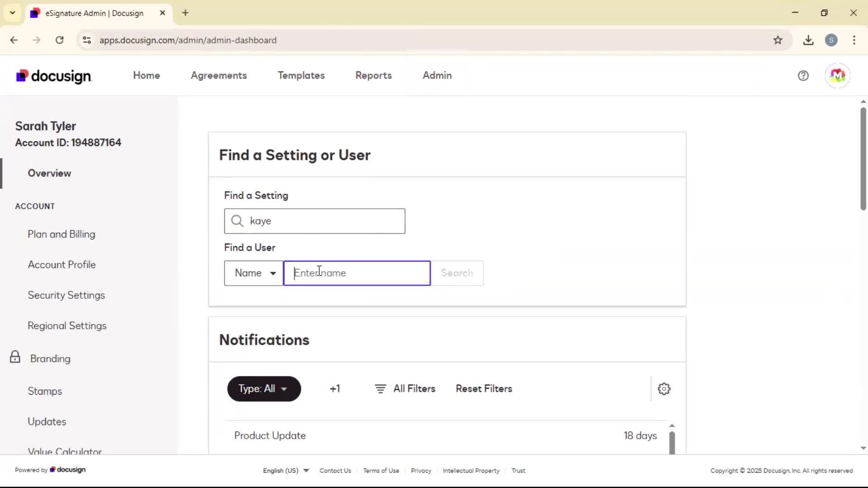Open the Admin menu
The image size is (868, 488).
click(x=437, y=75)
